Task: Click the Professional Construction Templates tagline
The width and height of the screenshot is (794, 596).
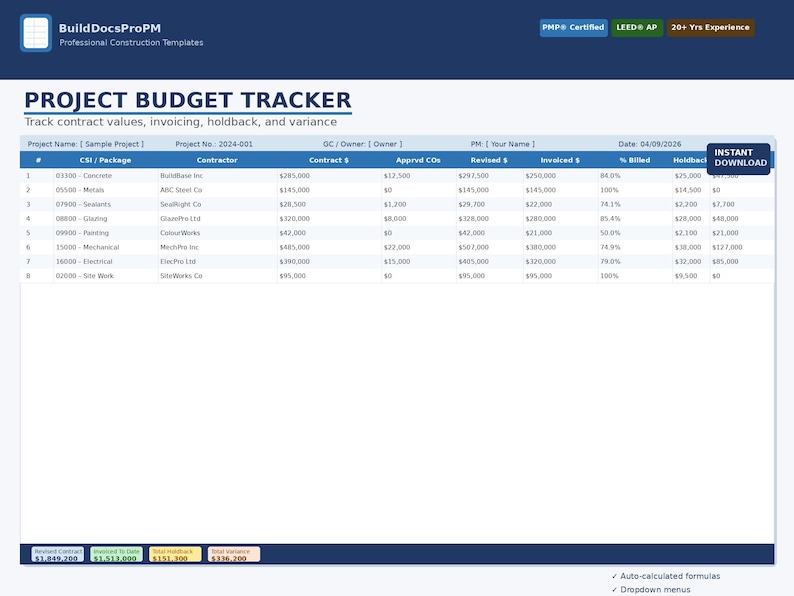Action: [x=131, y=43]
